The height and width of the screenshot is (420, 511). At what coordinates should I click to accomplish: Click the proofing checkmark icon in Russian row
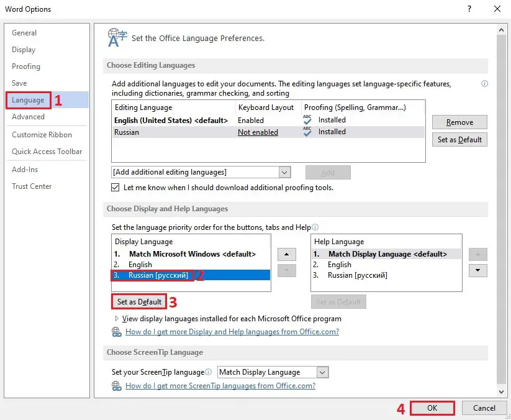tap(307, 132)
